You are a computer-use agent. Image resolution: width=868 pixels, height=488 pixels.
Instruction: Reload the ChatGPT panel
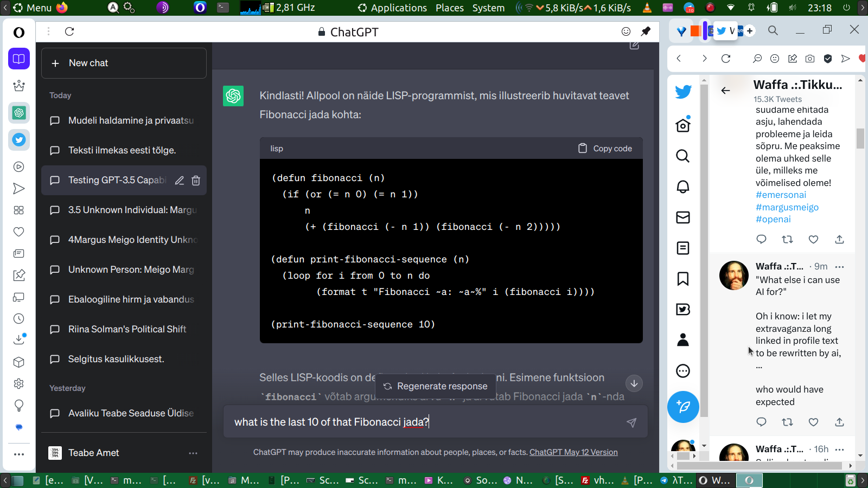(x=69, y=31)
